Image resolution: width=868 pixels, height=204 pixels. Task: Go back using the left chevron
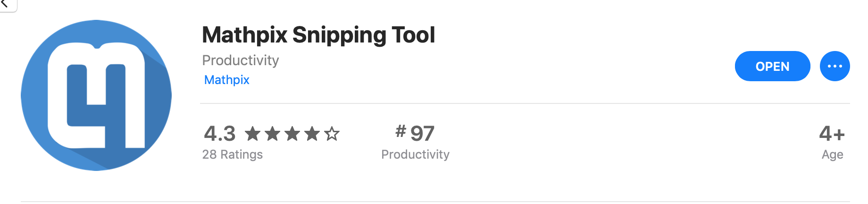click(6, 4)
